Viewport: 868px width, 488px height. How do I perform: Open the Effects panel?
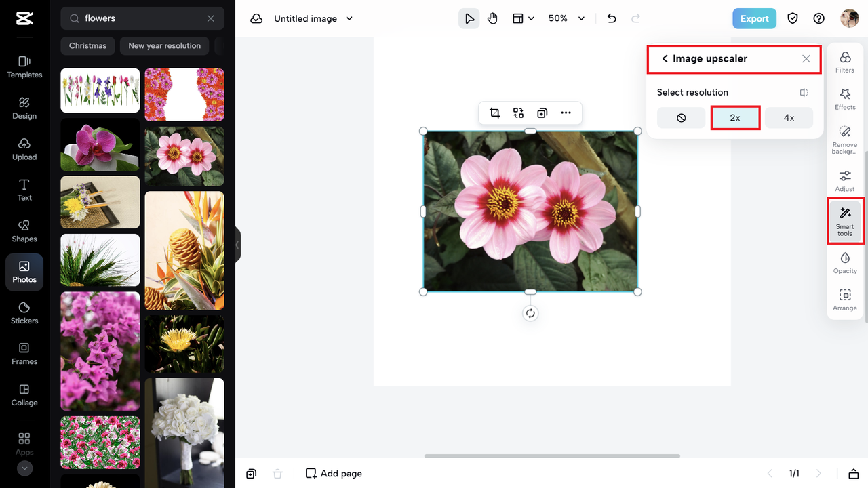(x=845, y=100)
